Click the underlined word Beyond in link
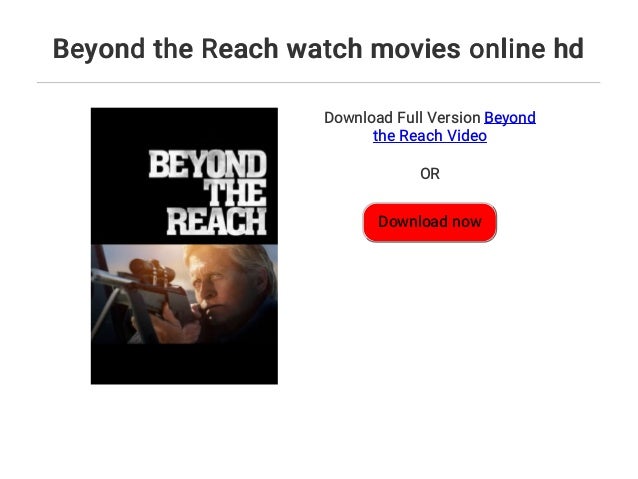The image size is (638, 479). pyautogui.click(x=510, y=118)
